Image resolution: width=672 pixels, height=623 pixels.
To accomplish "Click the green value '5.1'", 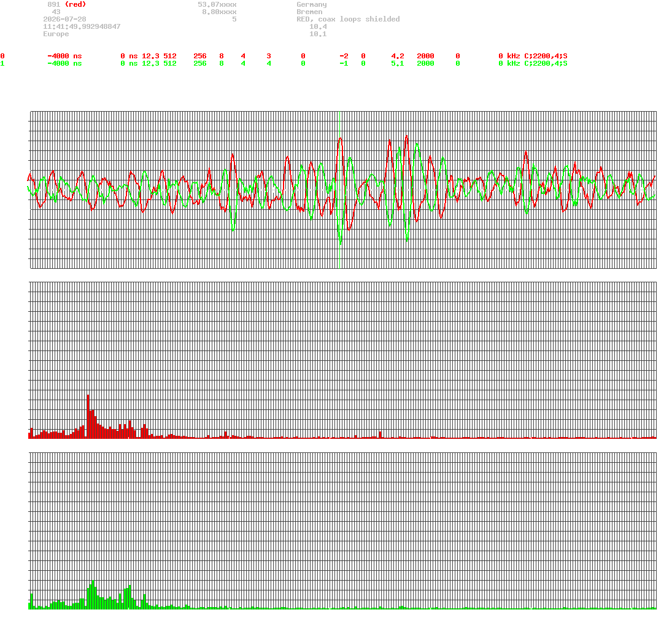I will 398,63.
